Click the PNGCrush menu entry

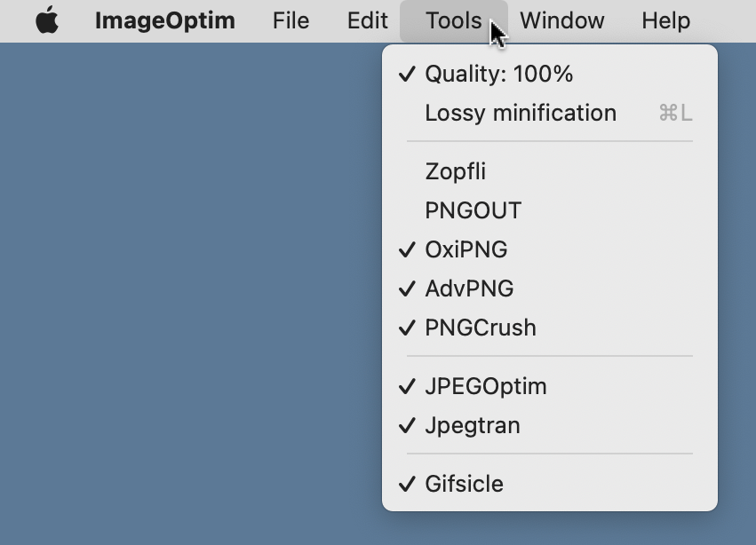[481, 328]
